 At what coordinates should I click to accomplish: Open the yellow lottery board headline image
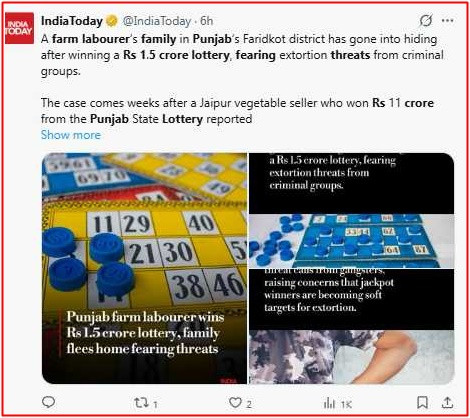(144, 268)
